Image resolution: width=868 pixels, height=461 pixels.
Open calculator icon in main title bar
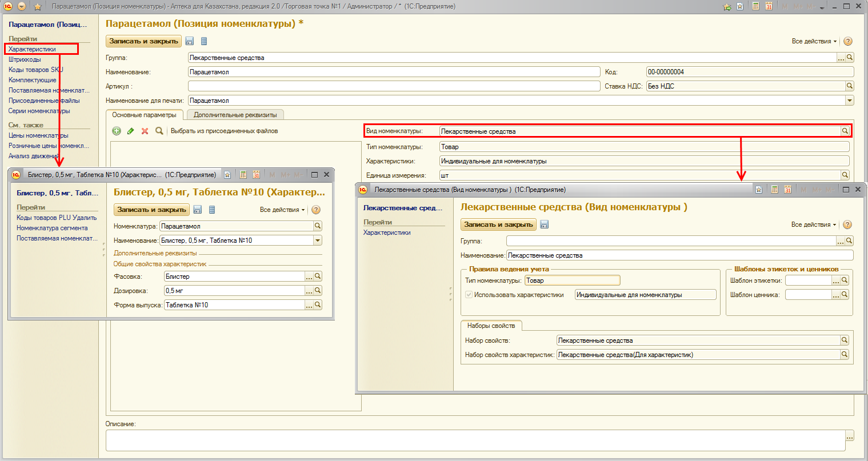pyautogui.click(x=756, y=6)
